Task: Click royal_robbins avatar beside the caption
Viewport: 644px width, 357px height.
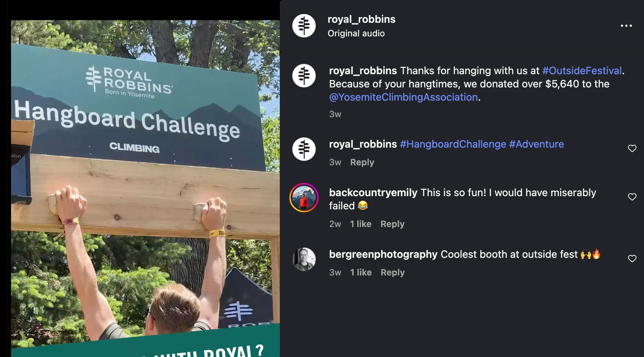Action: (x=304, y=76)
